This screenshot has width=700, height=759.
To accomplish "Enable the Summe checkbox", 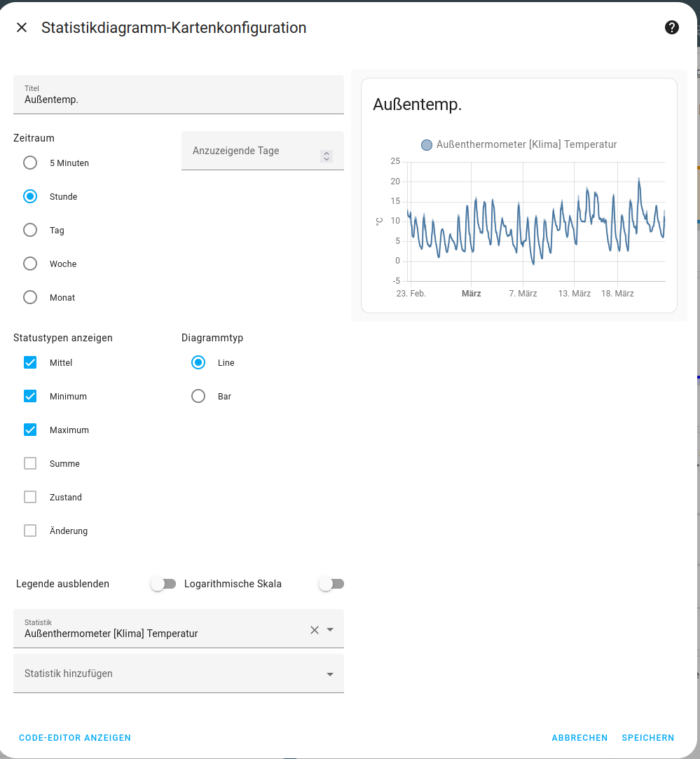I will coord(30,464).
